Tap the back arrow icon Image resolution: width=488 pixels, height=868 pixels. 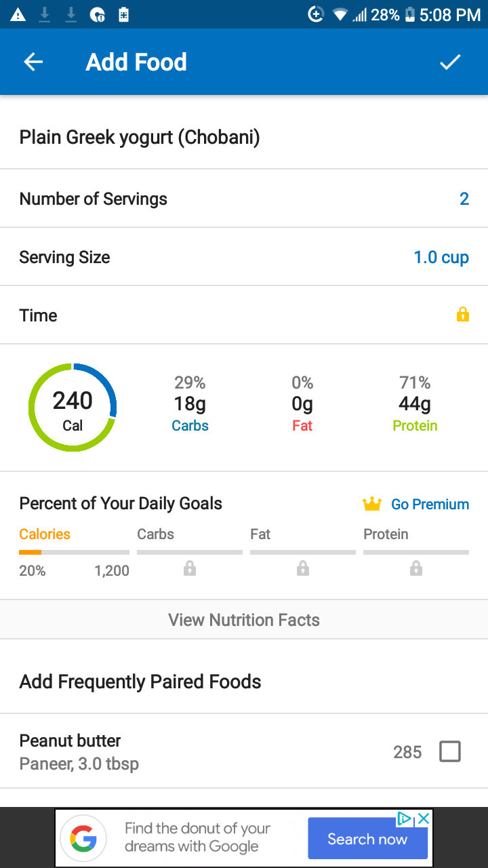coord(33,62)
